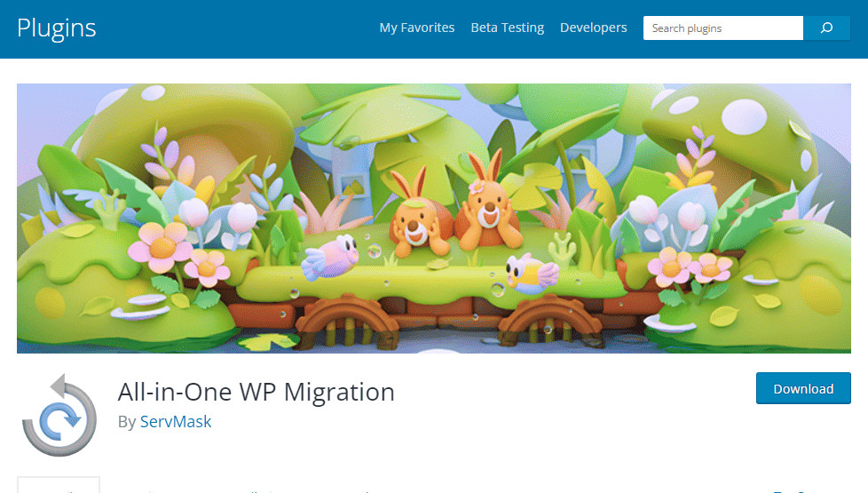The width and height of the screenshot is (868, 493).
Task: Click the right rabbit with the flower
Action: pyautogui.click(x=485, y=209)
